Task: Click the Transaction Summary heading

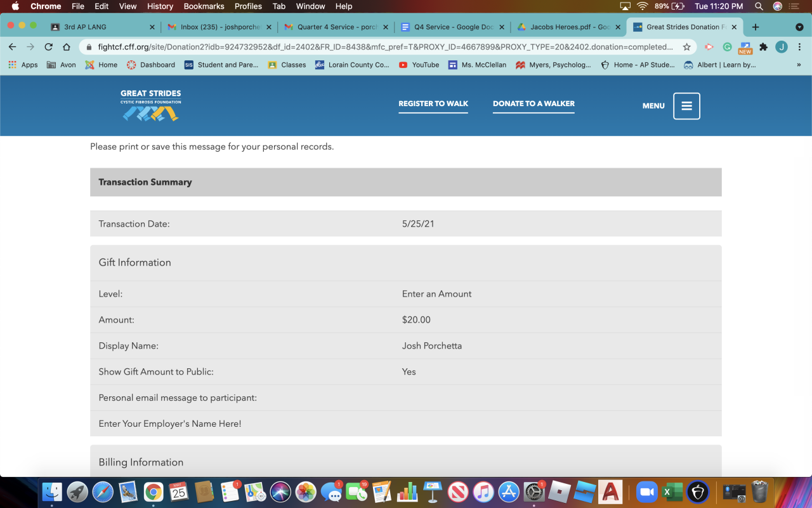Action: tap(145, 182)
